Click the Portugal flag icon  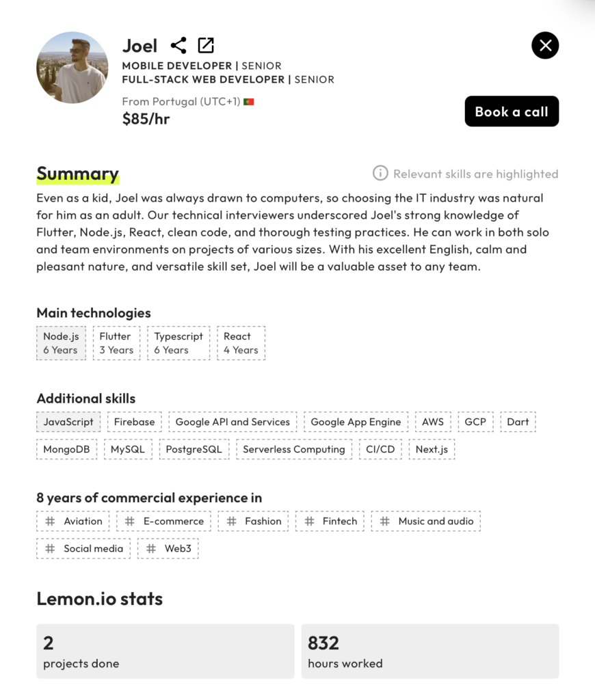pos(249,102)
